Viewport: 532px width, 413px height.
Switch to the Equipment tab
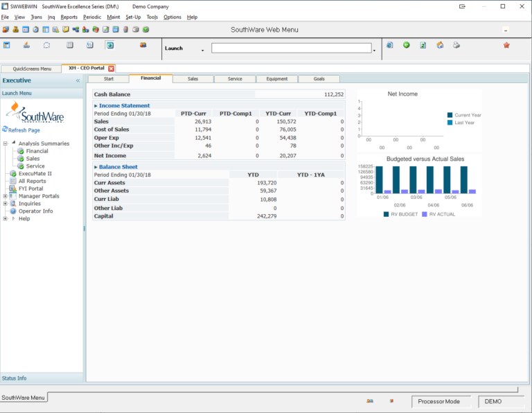[277, 79]
